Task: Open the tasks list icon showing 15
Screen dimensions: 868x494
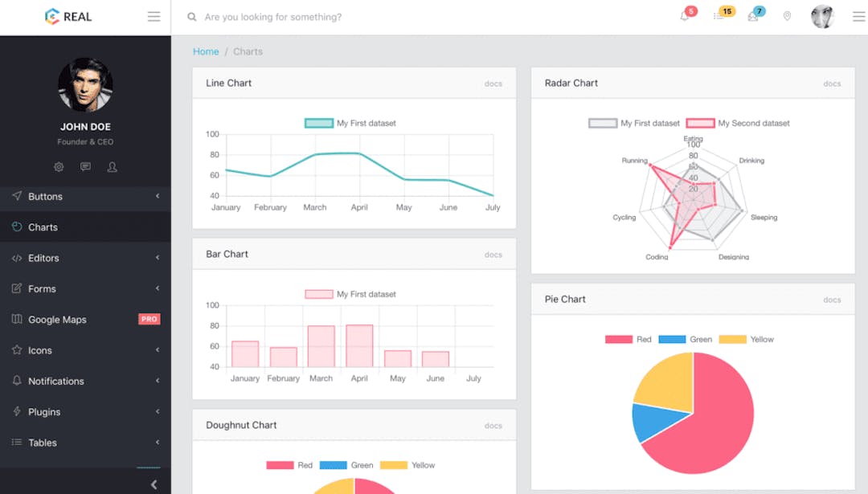Action: pos(719,16)
